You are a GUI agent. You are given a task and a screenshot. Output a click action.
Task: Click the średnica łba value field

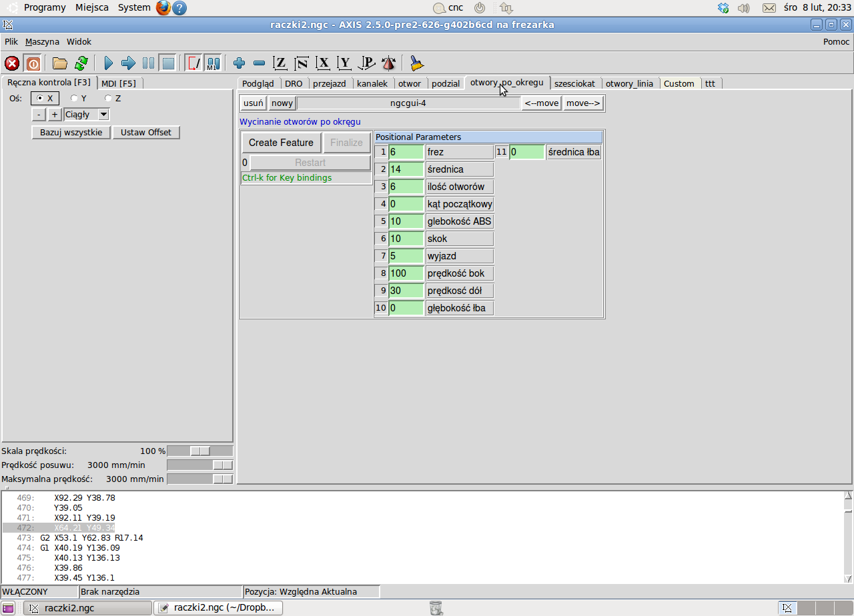(x=527, y=152)
